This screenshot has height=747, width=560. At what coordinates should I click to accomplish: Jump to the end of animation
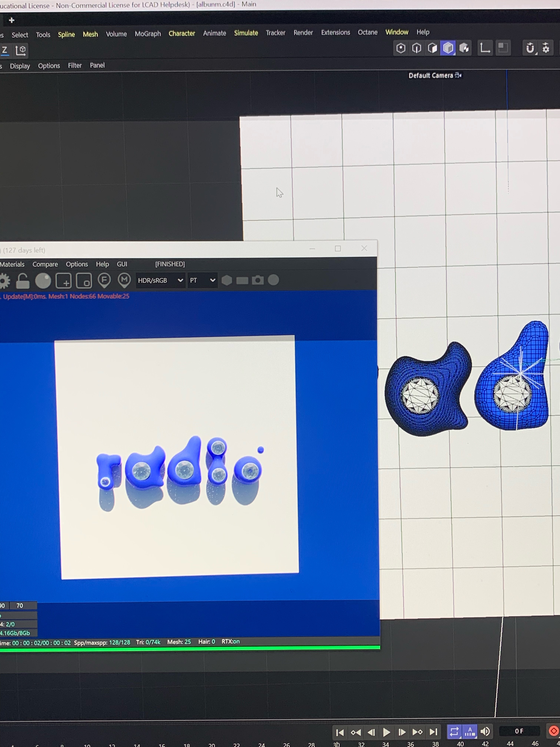coord(433,732)
